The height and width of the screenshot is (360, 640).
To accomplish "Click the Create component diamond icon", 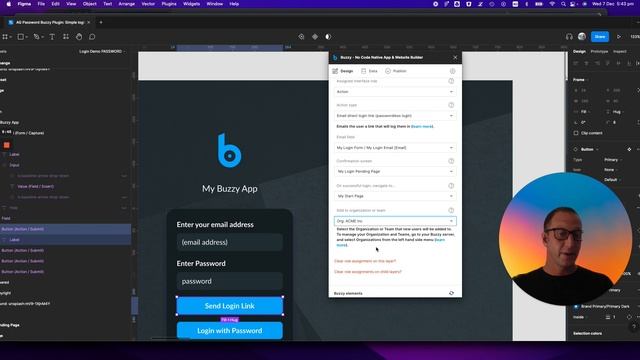I will [315, 37].
